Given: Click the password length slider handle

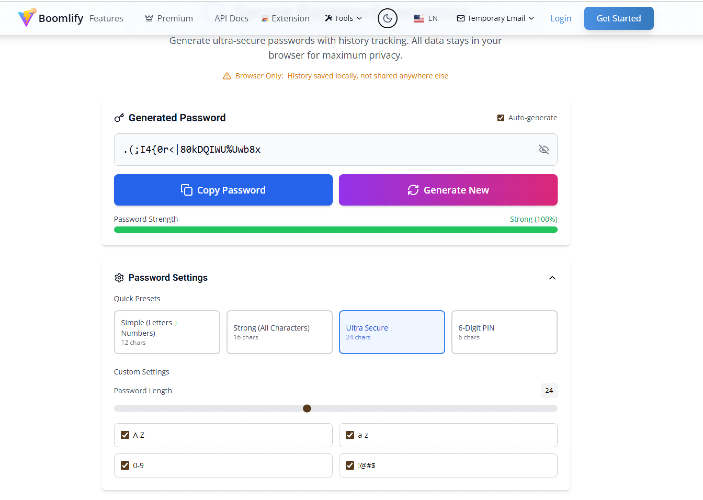Looking at the screenshot, I should [x=307, y=409].
